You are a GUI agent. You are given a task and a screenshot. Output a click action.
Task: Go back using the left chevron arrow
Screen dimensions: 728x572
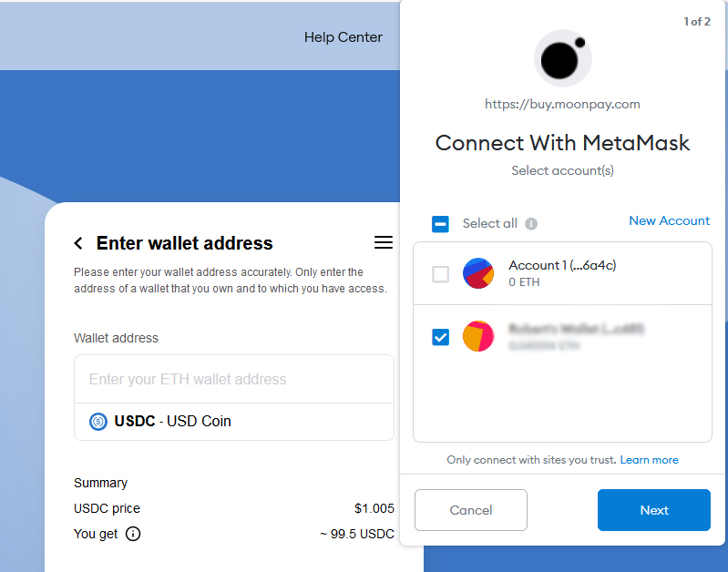click(x=78, y=243)
